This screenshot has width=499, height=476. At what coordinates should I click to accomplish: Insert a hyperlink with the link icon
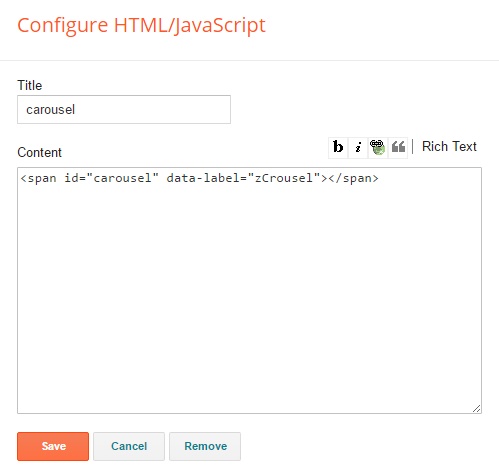pyautogui.click(x=378, y=147)
